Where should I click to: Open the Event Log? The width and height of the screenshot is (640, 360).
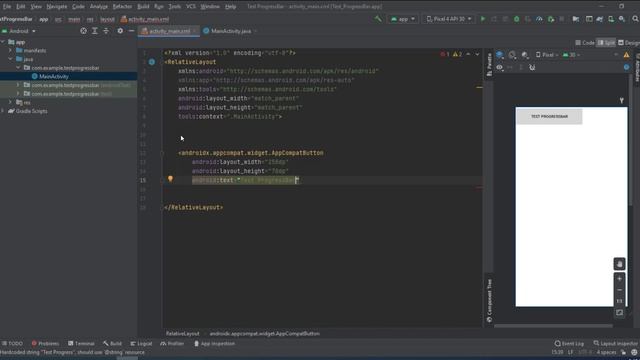click(x=569, y=343)
